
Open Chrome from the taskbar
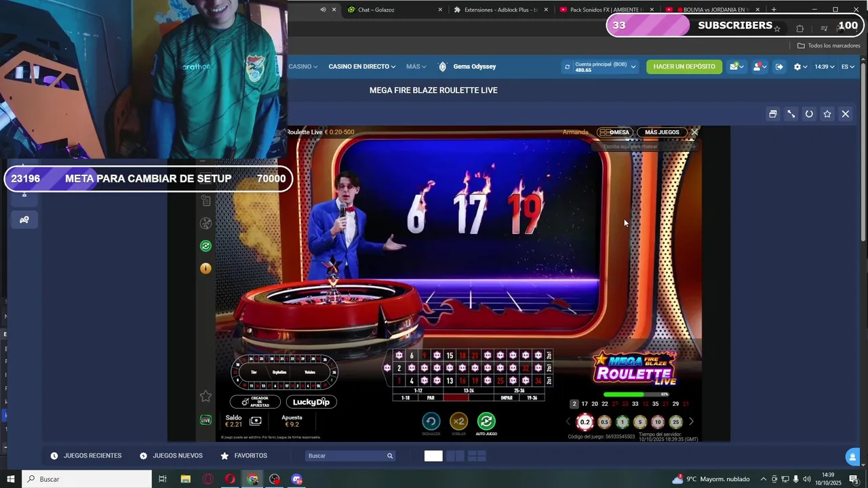pos(252,479)
